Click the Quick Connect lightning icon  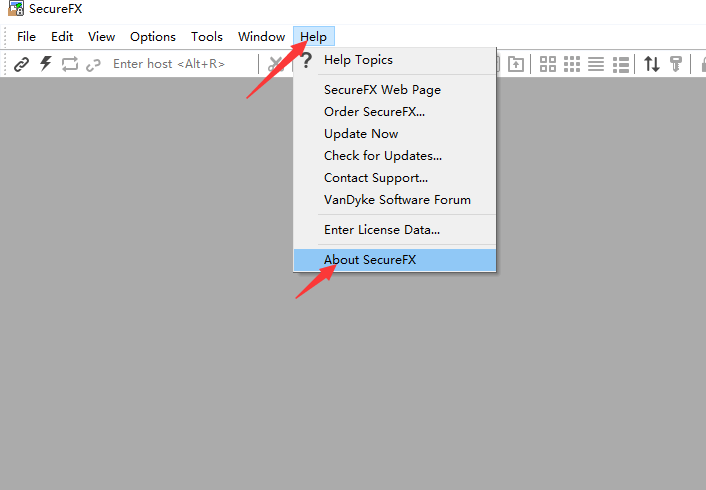click(x=45, y=64)
